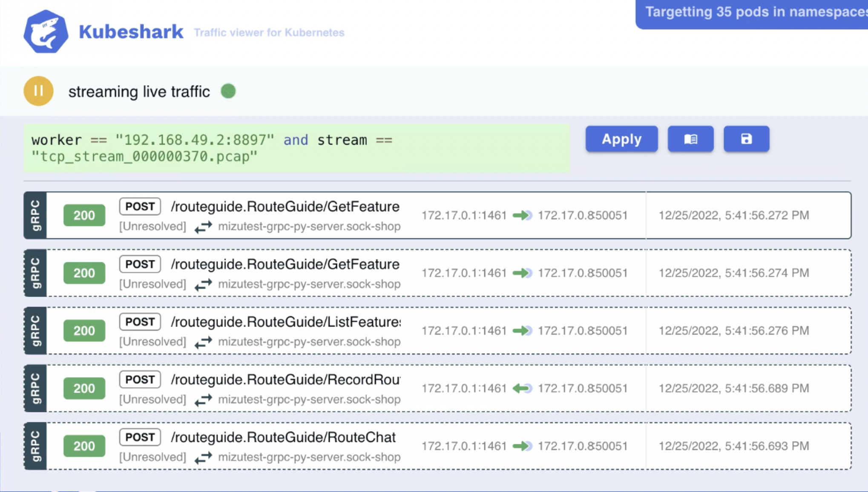Select the GetFeature entry at 5:41:56.274 PM
This screenshot has width=868, height=492.
click(x=437, y=273)
